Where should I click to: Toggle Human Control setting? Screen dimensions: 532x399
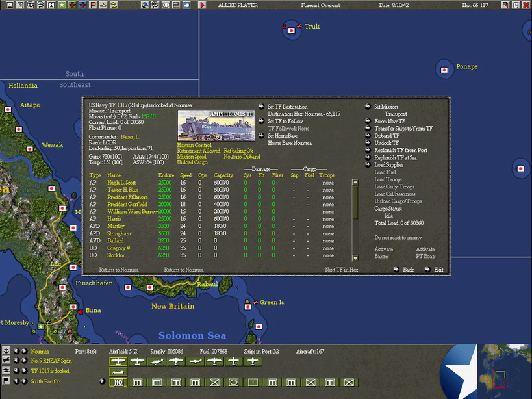click(x=194, y=145)
